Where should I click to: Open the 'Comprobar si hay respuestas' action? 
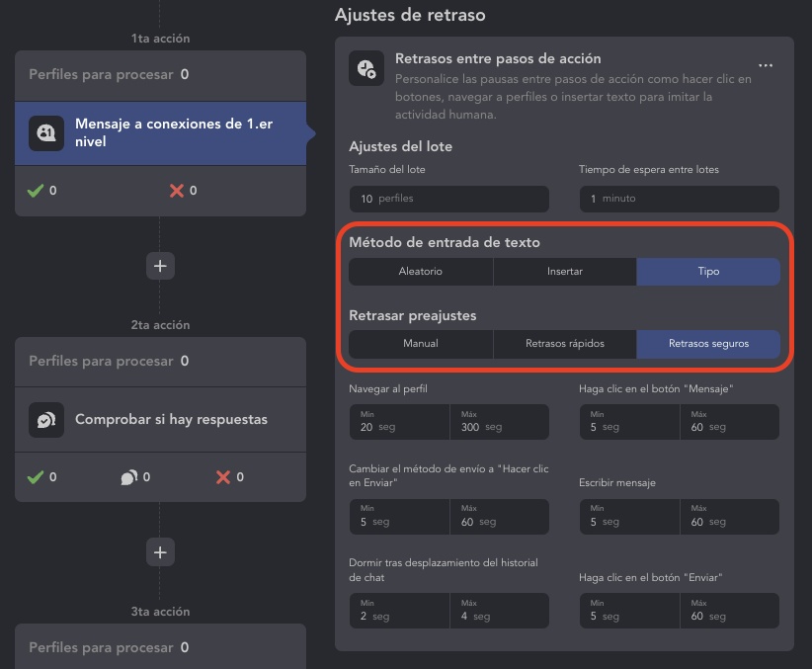coord(171,420)
